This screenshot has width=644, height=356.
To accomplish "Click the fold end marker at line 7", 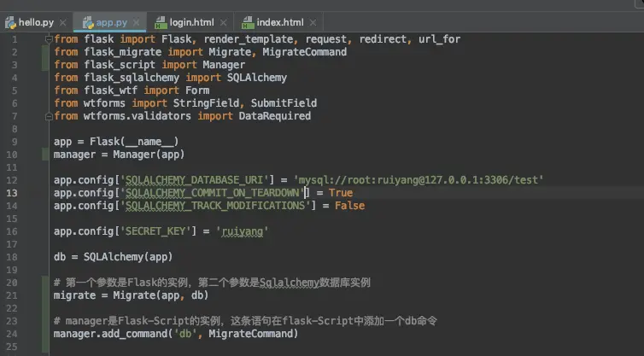I will pos(49,117).
